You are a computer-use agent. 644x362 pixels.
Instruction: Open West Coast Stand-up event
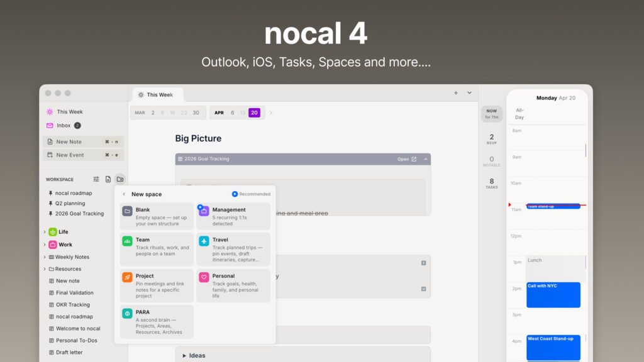coord(553,348)
